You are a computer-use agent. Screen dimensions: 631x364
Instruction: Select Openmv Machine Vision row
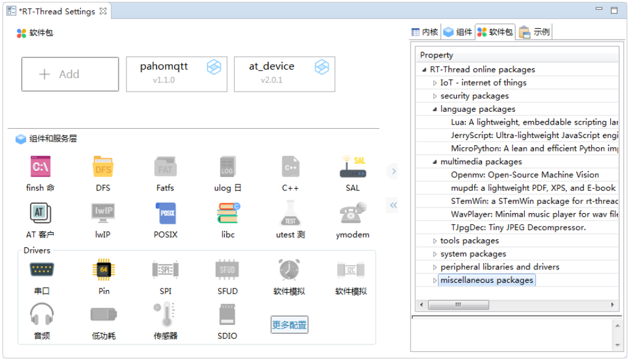point(517,175)
